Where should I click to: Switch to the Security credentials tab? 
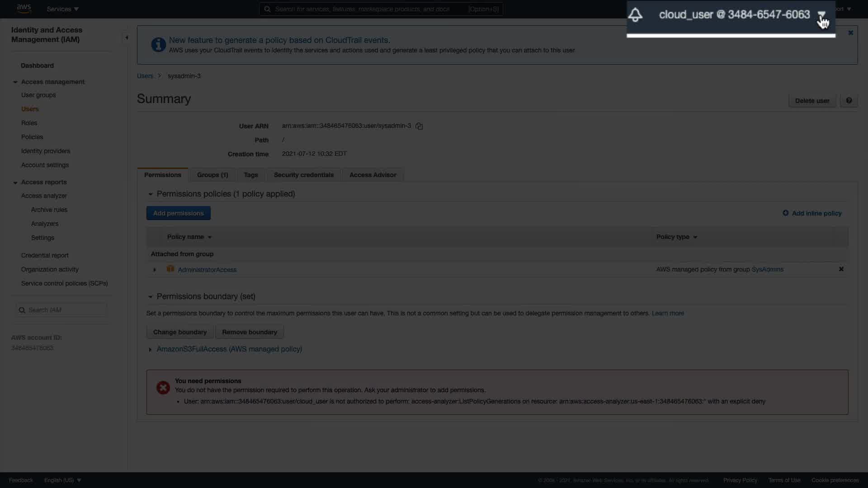[x=303, y=175]
